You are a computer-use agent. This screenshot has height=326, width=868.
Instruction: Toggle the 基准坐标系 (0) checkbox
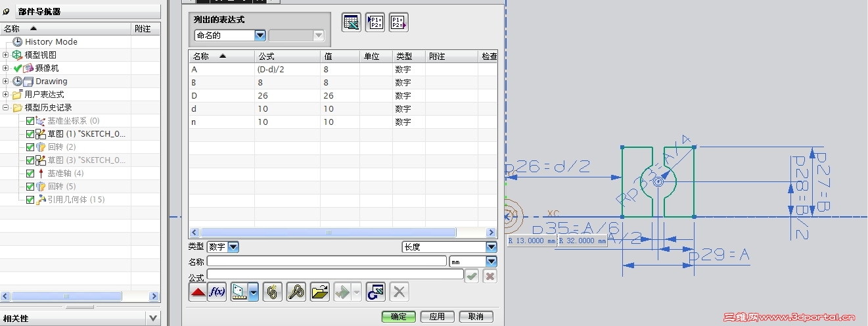point(30,120)
